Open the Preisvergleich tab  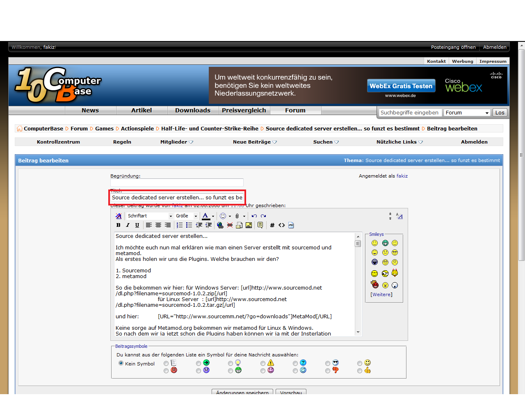point(244,110)
